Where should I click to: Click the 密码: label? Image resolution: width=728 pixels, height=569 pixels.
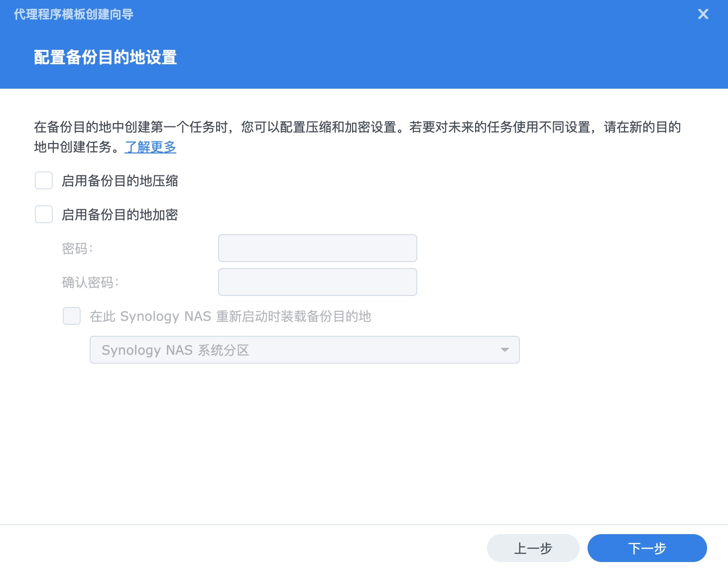[77, 248]
